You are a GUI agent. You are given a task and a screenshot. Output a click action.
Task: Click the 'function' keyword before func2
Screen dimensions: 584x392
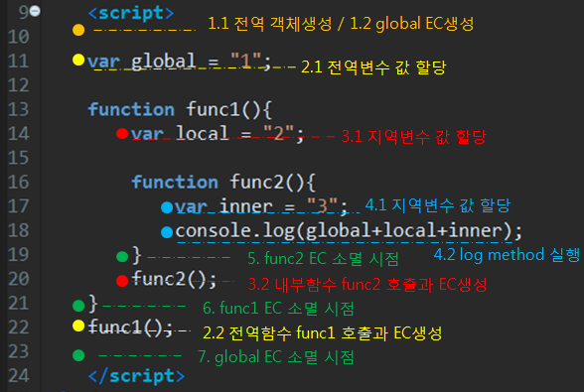point(175,182)
